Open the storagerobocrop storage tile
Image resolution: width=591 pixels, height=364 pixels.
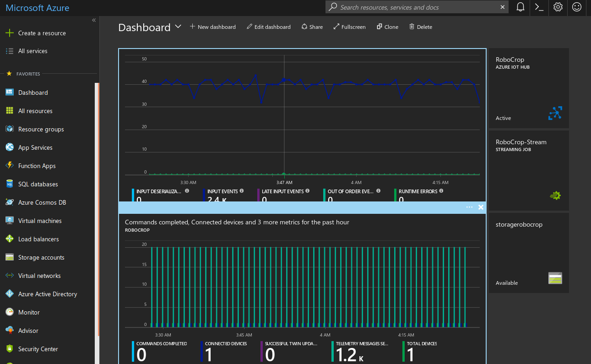tap(529, 253)
